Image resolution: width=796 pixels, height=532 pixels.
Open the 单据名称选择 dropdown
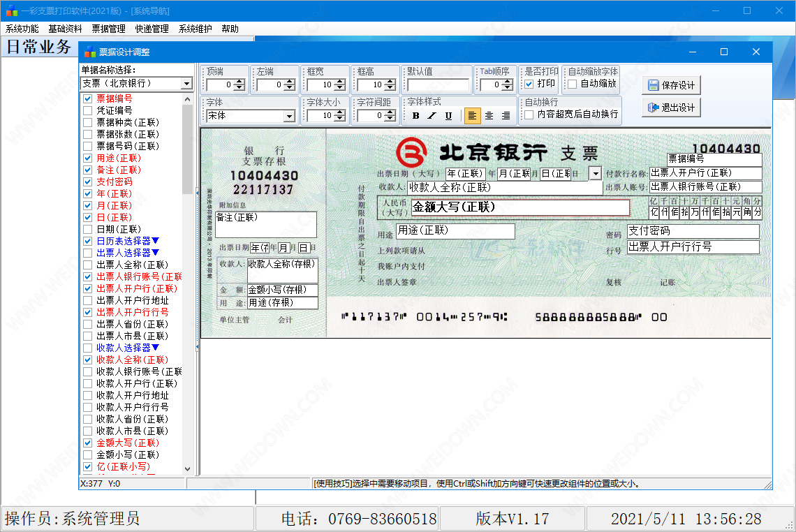coord(187,83)
